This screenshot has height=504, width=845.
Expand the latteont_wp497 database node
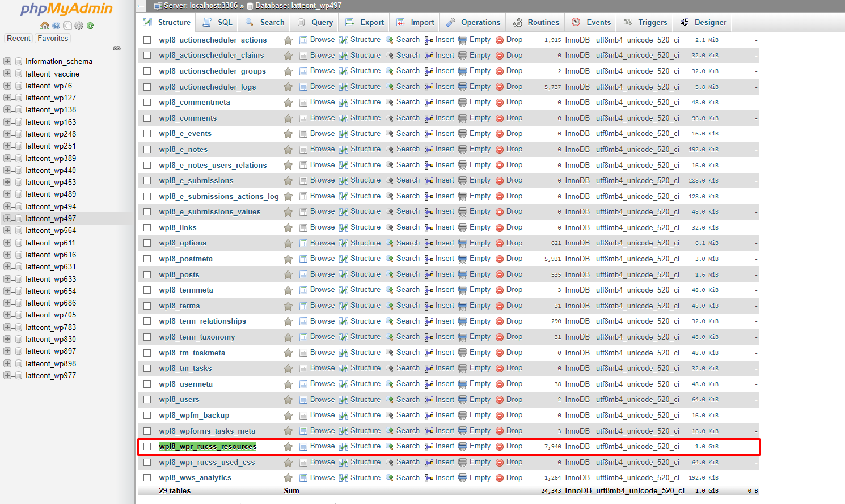(x=7, y=218)
